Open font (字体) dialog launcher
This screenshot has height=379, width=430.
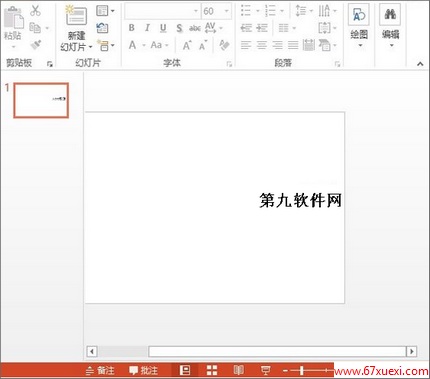click(x=229, y=64)
